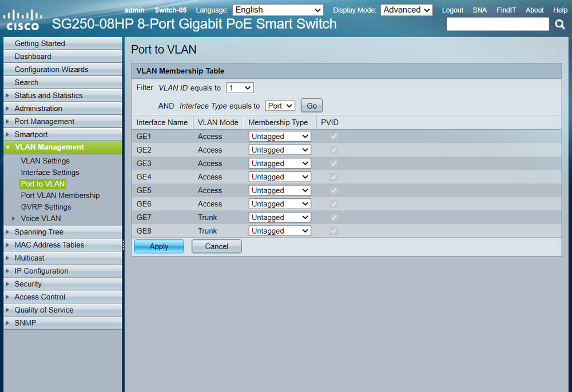Expand Status and Statistics arrow
The height and width of the screenshot is (392, 572).
coord(7,95)
